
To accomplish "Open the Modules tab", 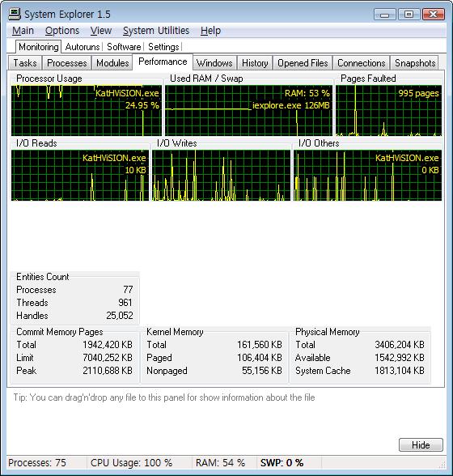I will pyautogui.click(x=112, y=63).
